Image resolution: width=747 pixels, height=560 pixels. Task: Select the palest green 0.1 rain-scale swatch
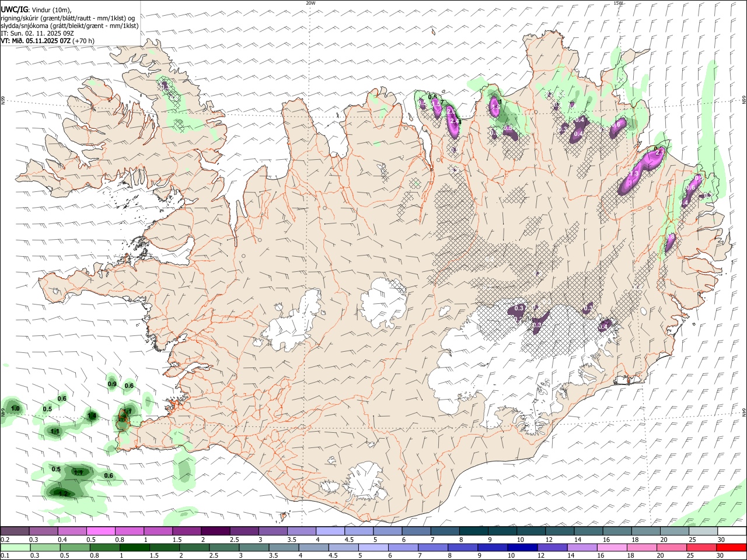[15, 547]
